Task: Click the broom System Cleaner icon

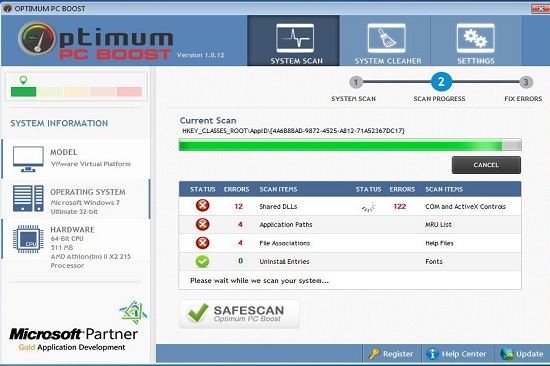Action: tap(386, 38)
